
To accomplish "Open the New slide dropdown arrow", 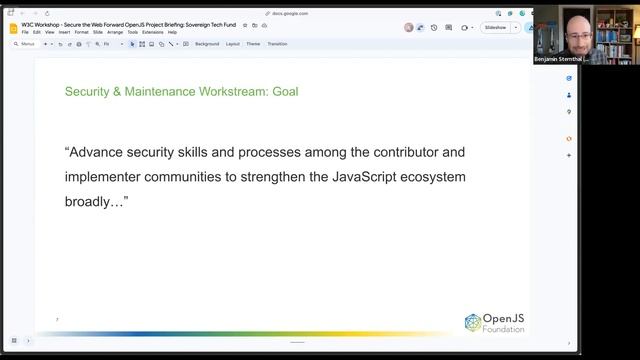I will (x=52, y=44).
